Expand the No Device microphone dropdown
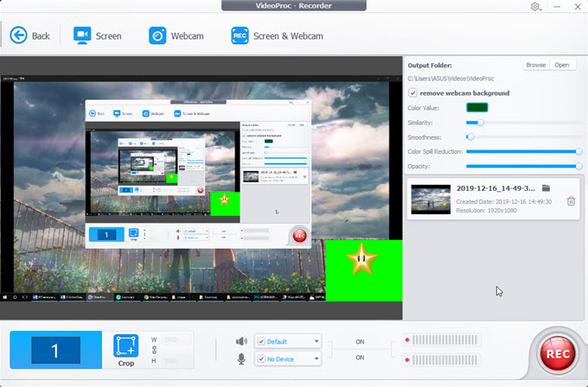 tap(316, 358)
